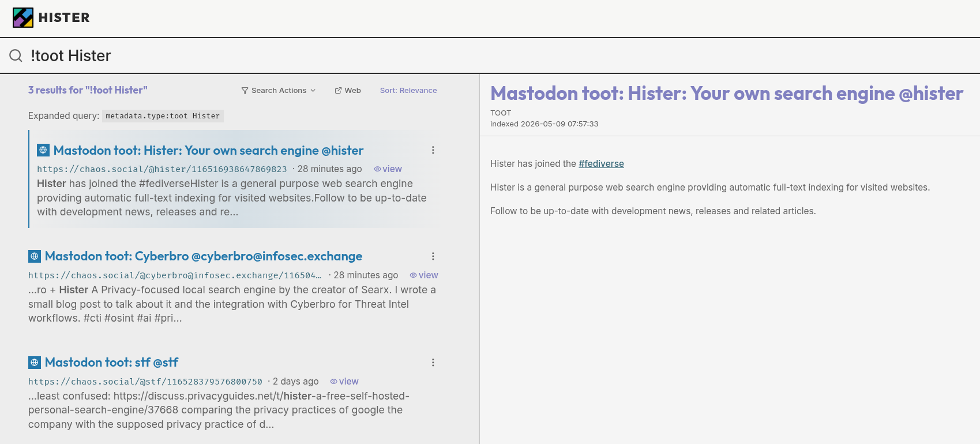
Task: Click globe favicon of the Cyberbro toot result
Action: click(x=35, y=256)
